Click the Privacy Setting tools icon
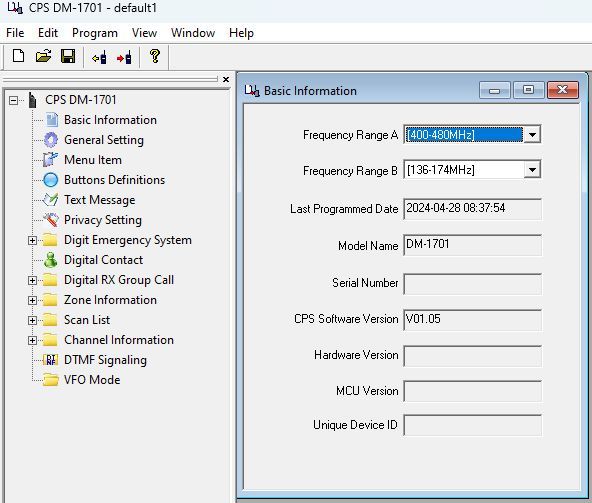The width and height of the screenshot is (592, 503). [50, 220]
